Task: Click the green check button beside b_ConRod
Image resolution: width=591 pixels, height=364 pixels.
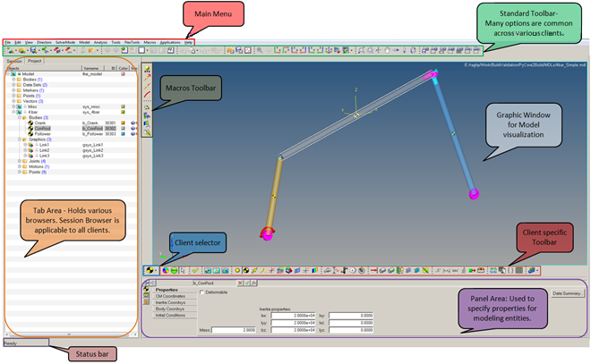Action: pyautogui.click(x=247, y=283)
